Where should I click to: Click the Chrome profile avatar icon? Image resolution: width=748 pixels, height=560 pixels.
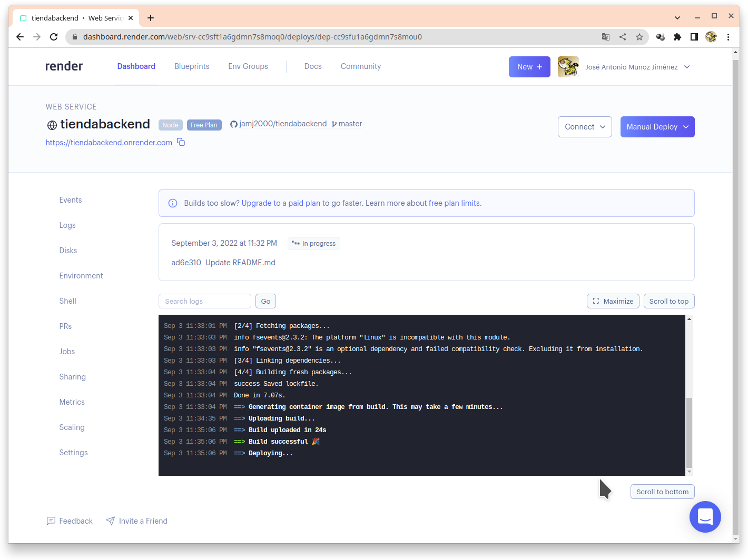coord(711,37)
